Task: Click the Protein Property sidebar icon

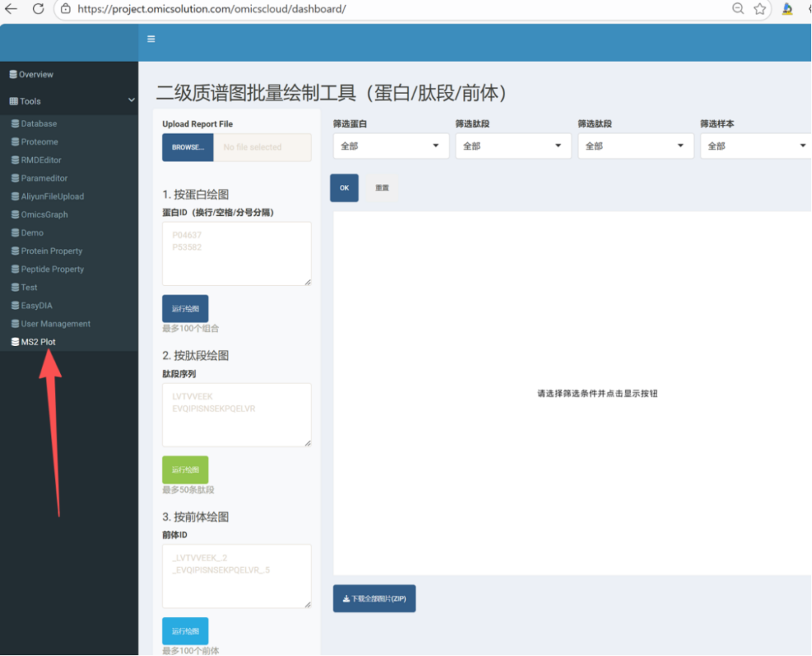Action: pyautogui.click(x=16, y=251)
